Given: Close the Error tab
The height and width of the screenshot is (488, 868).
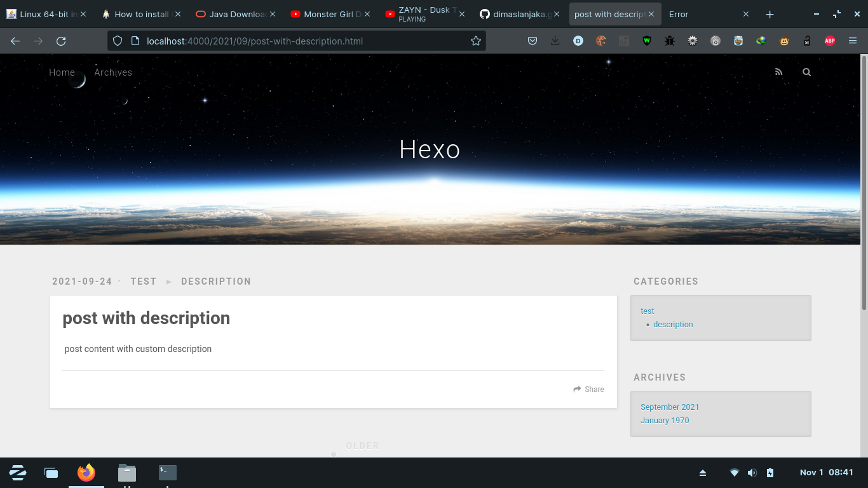Looking at the screenshot, I should (746, 14).
